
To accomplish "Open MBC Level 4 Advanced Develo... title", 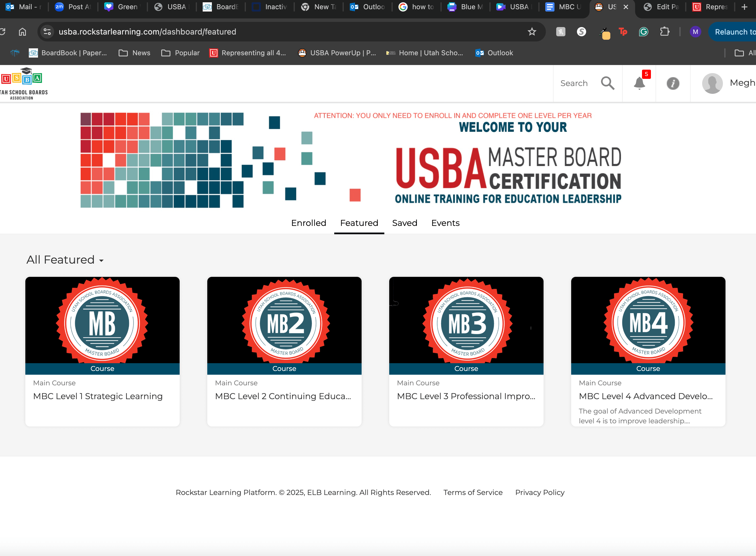I will click(646, 396).
